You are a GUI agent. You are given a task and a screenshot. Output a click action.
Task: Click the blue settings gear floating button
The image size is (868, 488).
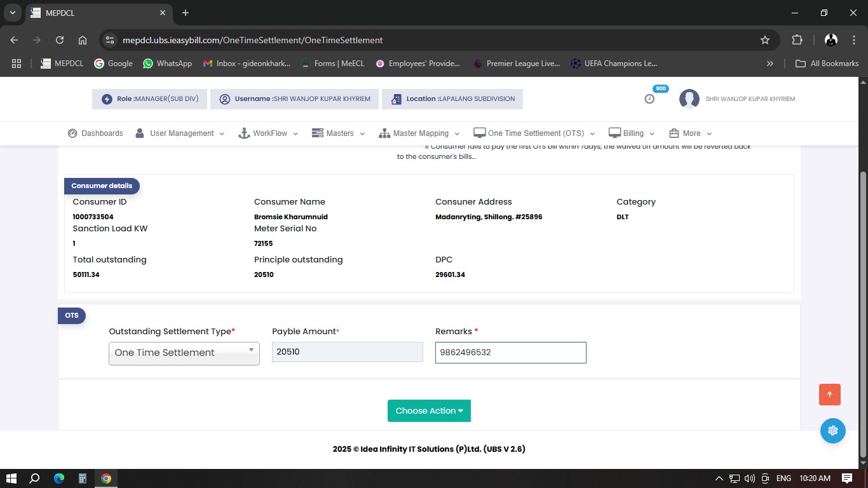click(832, 430)
